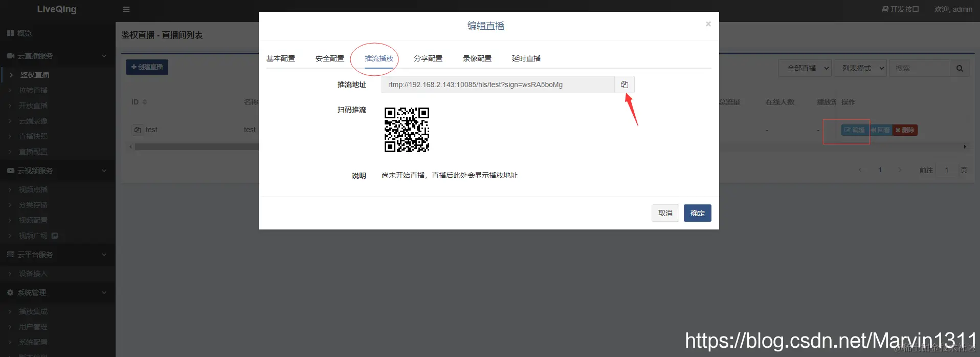The image size is (980, 357).
Task: Open the 延时直播 tab
Action: point(526,58)
